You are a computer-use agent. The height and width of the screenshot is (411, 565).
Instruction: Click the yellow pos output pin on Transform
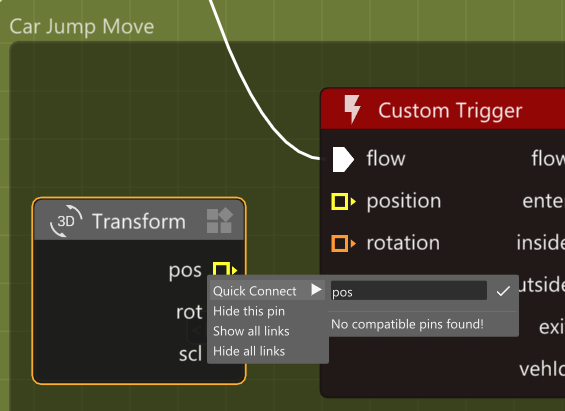tap(225, 269)
